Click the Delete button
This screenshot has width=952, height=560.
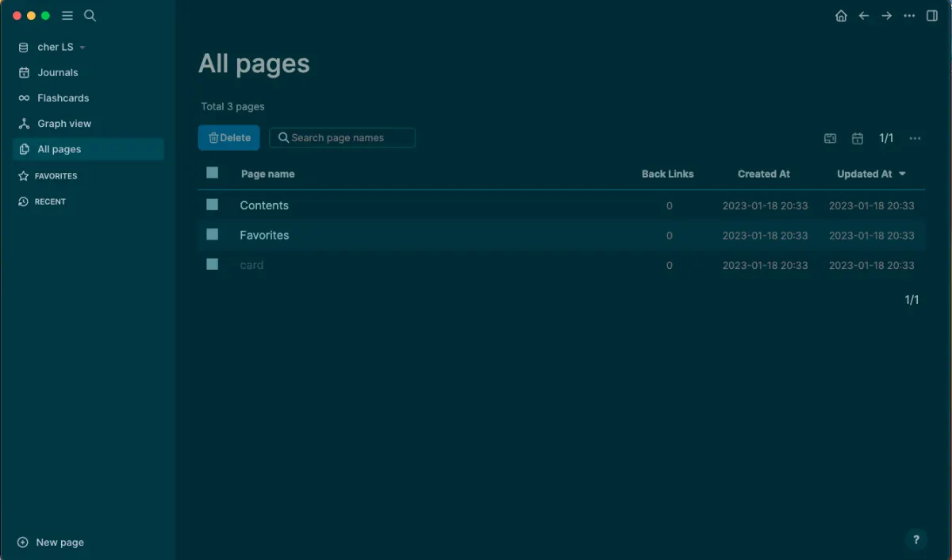[x=229, y=137]
